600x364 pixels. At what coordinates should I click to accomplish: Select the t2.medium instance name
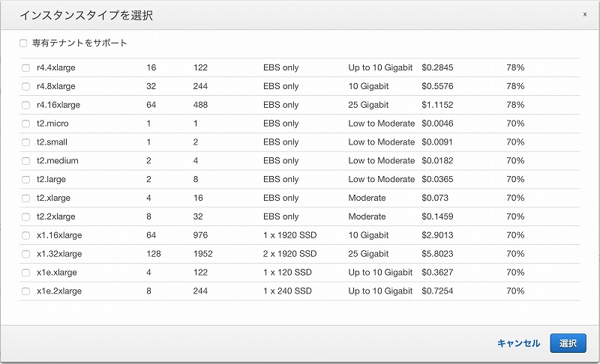[x=58, y=161]
